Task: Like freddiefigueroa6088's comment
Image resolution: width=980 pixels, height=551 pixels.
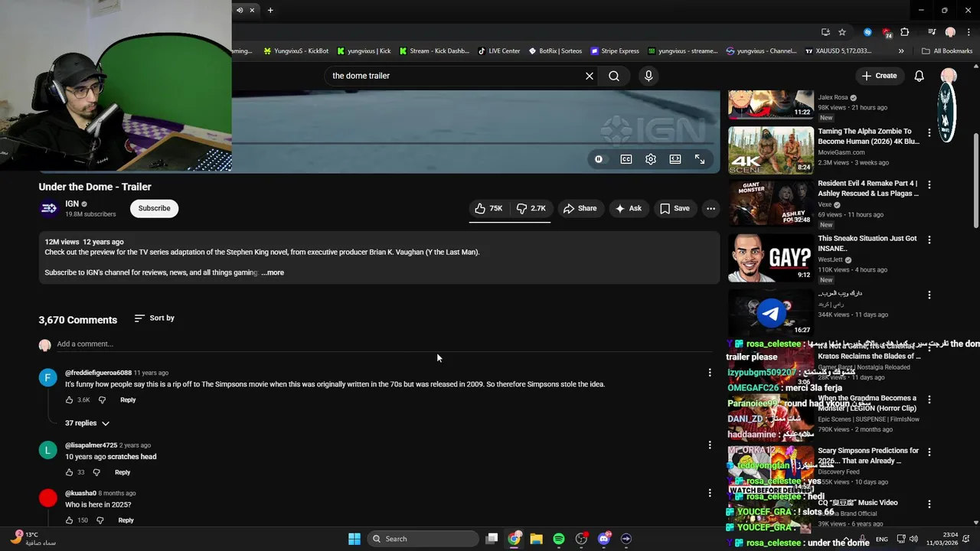Action: point(69,400)
